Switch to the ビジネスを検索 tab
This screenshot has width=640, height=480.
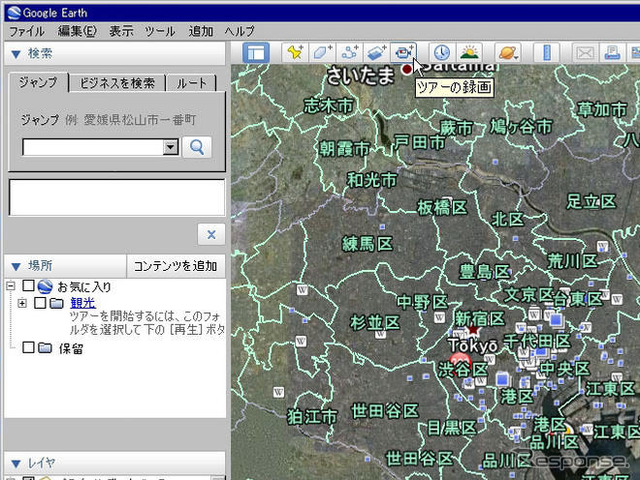tap(117, 83)
